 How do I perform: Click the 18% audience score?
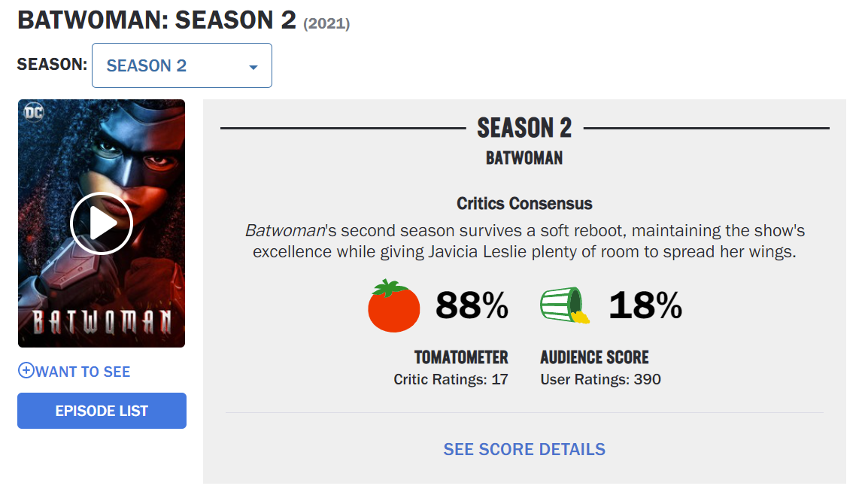(x=645, y=306)
